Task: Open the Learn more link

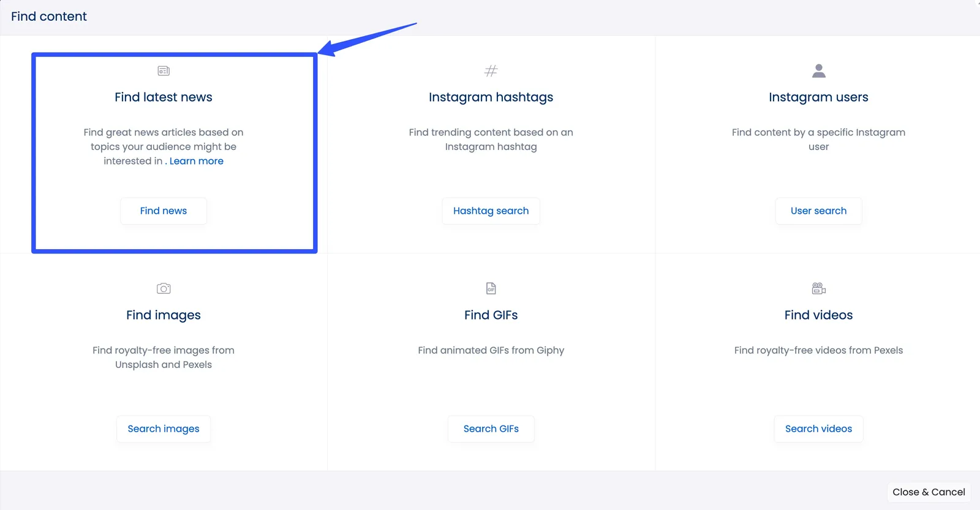Action: point(196,160)
